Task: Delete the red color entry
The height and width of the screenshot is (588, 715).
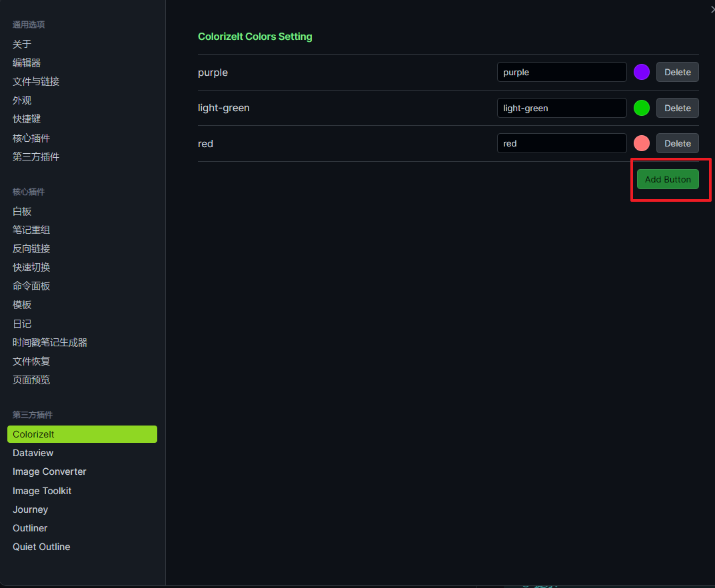Action: [677, 143]
